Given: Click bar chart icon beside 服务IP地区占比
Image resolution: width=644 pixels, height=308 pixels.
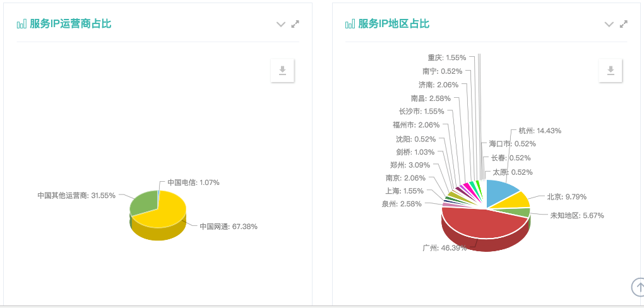Looking at the screenshot, I should [350, 24].
